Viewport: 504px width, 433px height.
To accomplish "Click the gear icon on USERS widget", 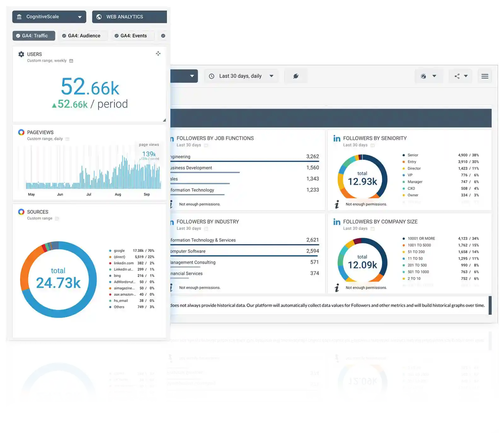I will pos(21,54).
